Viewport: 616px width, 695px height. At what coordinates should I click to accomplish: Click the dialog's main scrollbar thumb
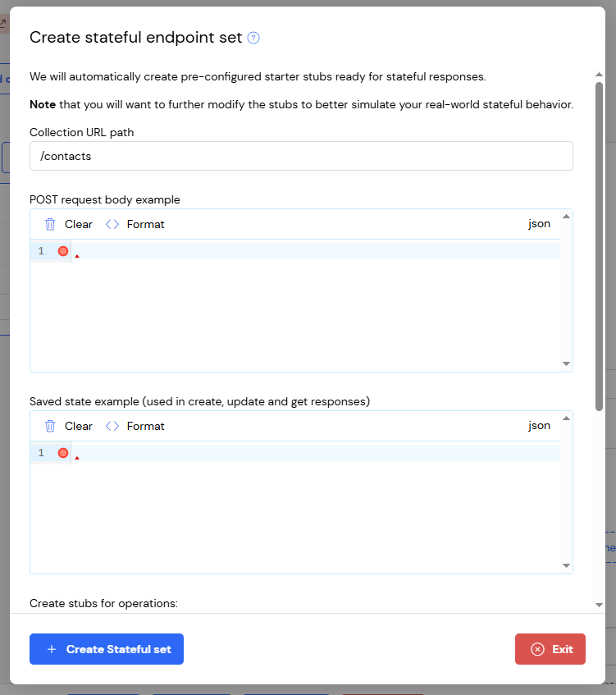(599, 246)
